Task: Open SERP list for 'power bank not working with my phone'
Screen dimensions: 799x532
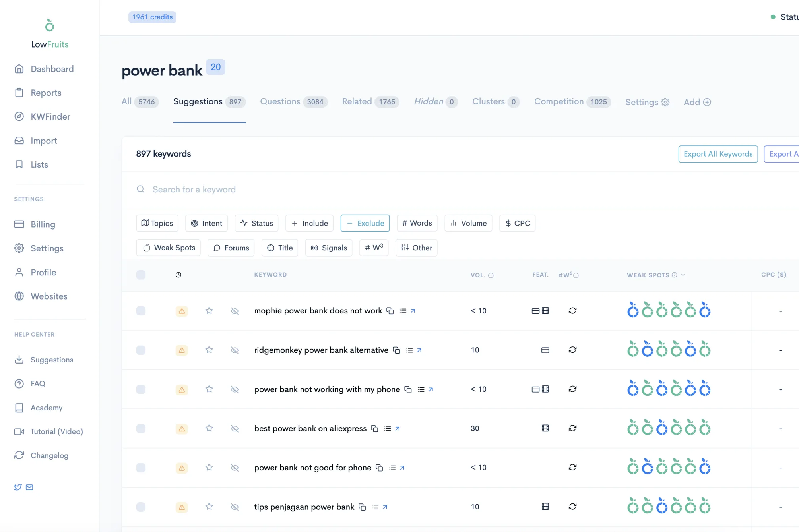Action: click(421, 389)
